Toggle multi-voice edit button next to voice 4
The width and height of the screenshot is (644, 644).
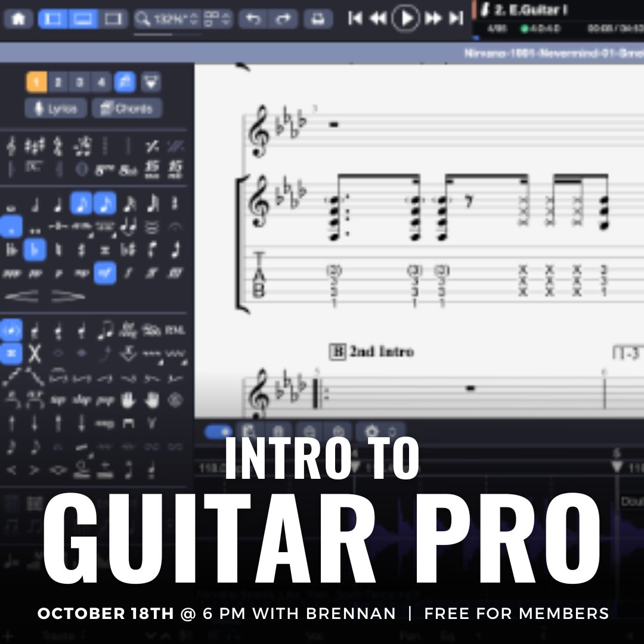[125, 82]
